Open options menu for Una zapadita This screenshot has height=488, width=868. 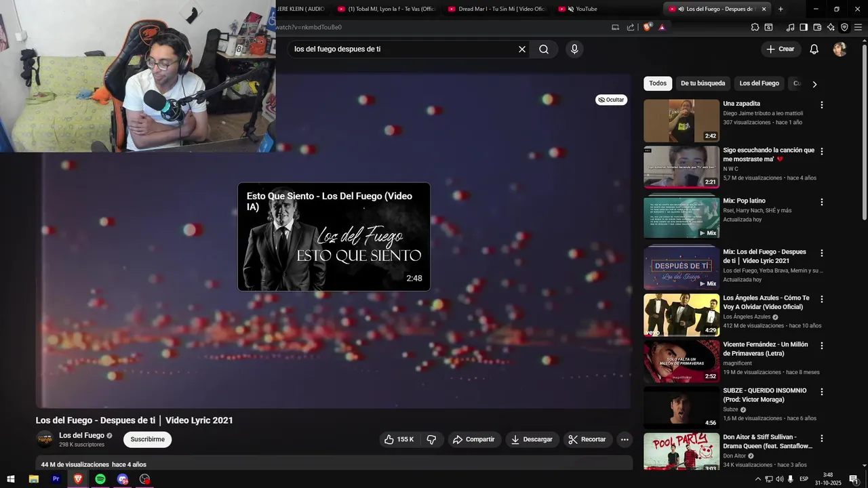point(822,105)
